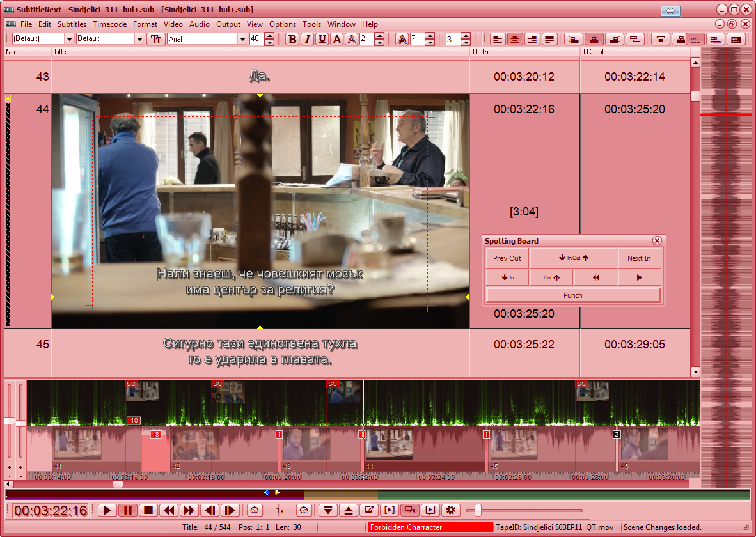Decrease font size 40 stepper

[x=269, y=42]
